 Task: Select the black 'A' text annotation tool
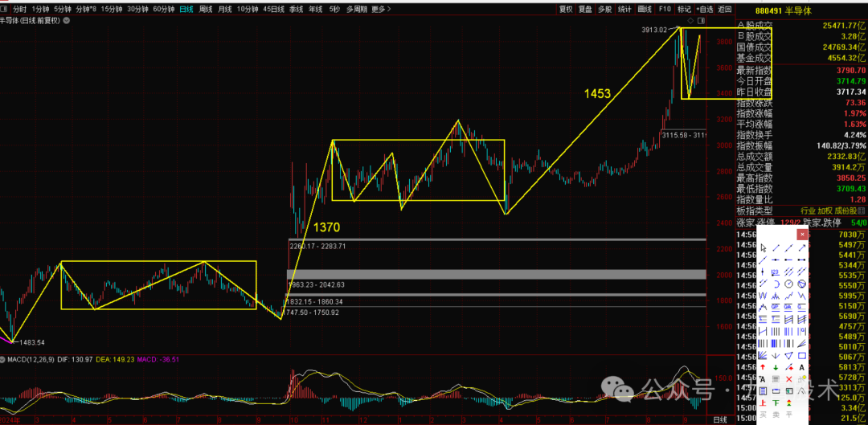801,367
